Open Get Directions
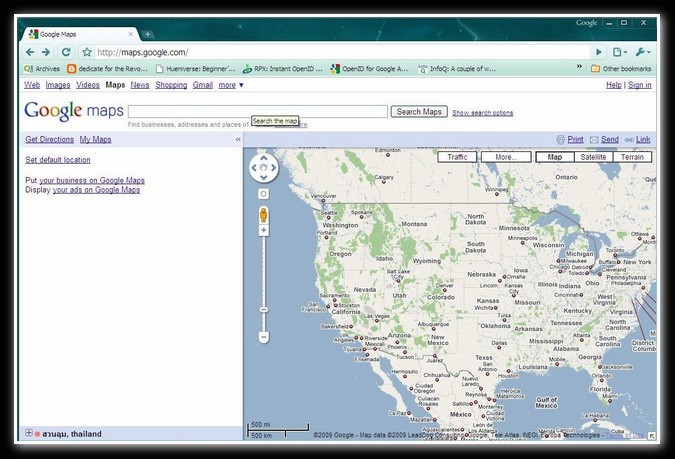The height and width of the screenshot is (459, 675). point(50,139)
